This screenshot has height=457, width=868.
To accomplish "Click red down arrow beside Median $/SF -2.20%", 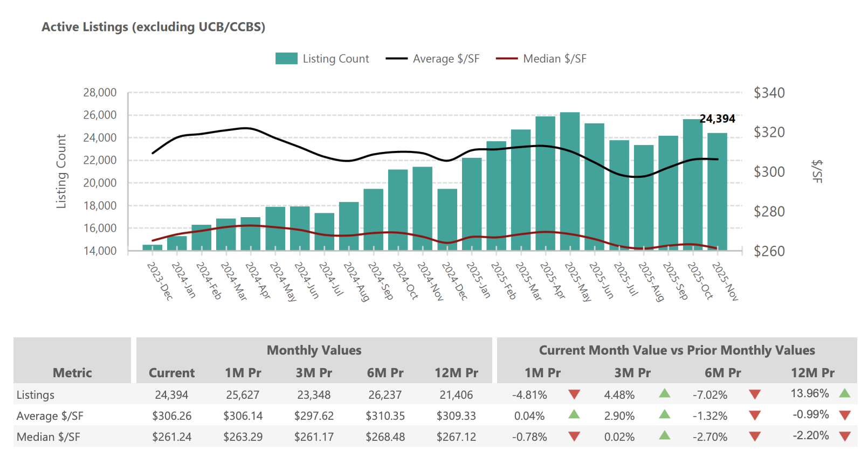I will point(844,437).
